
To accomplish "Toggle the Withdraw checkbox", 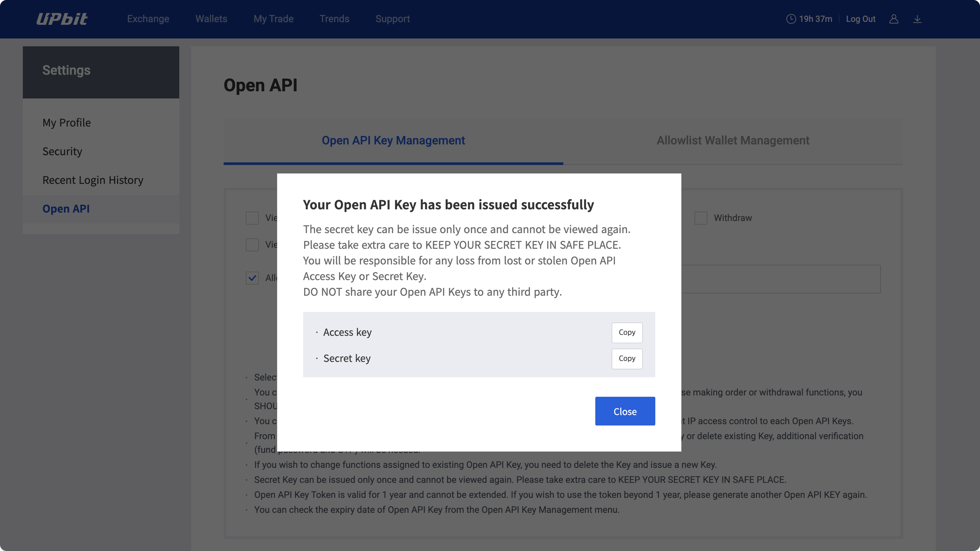I will click(x=700, y=218).
